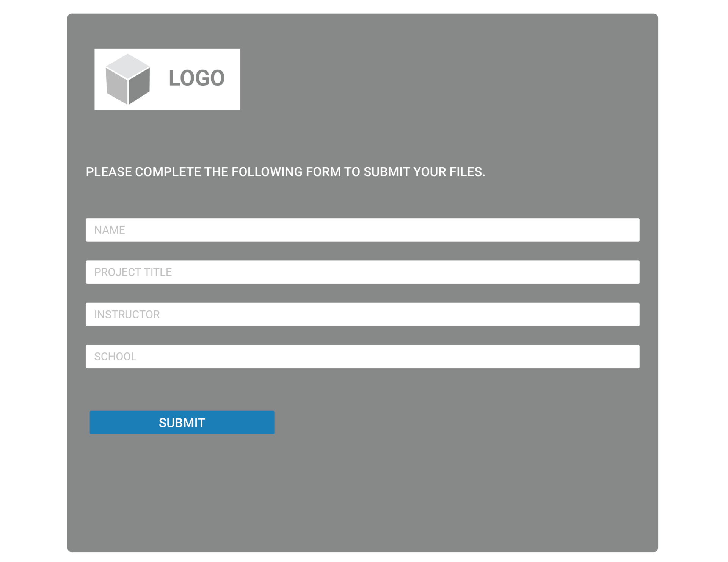The width and height of the screenshot is (728, 562).
Task: Activate the SCHOOL input field
Action: pos(362,357)
